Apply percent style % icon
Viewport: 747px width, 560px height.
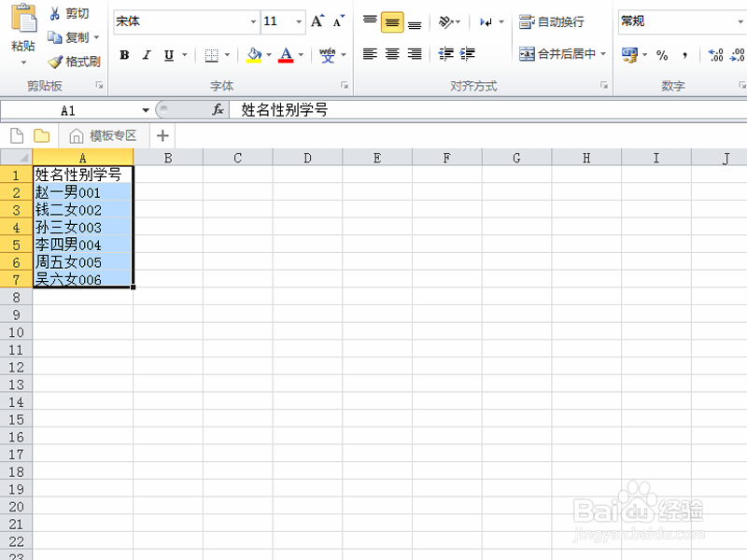[x=662, y=55]
